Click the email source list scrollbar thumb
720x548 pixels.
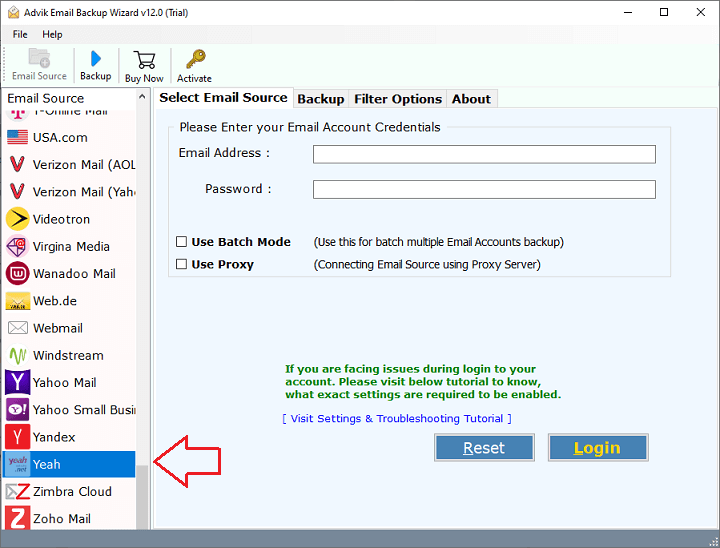coord(142,497)
